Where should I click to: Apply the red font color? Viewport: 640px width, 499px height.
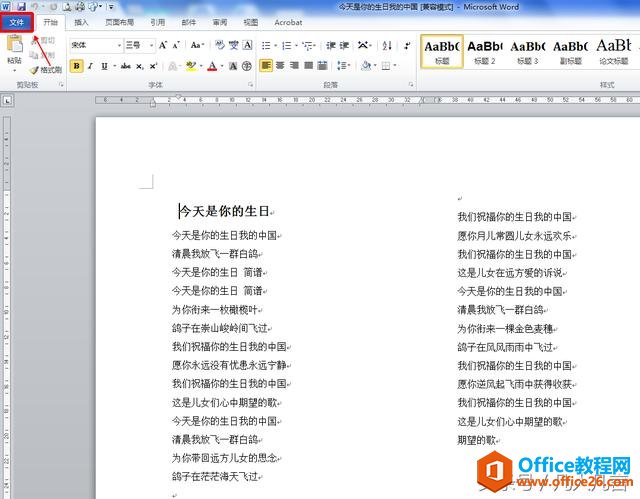click(x=212, y=66)
